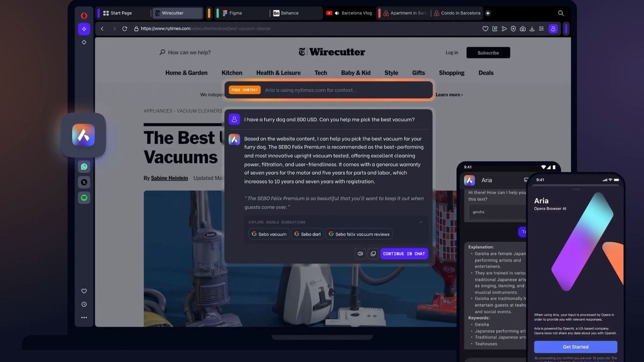This screenshot has height=362, width=644.
Task: View site security via the lock icon
Action: click(136, 28)
